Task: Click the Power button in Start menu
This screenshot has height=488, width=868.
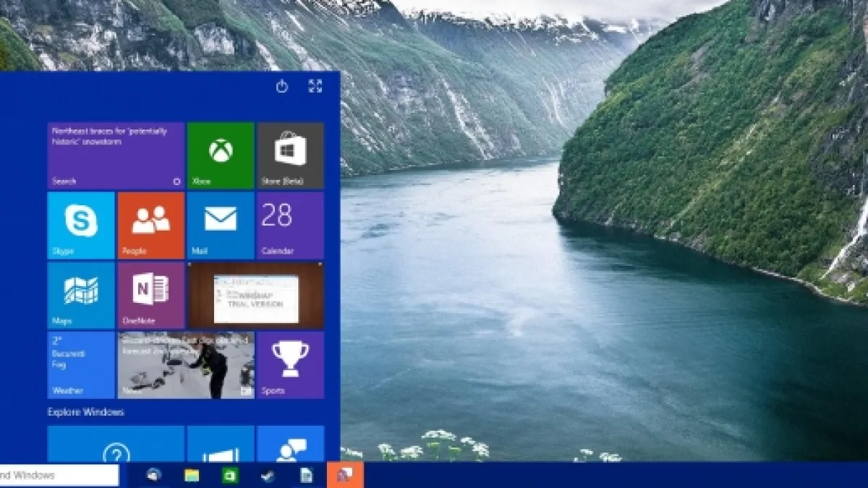Action: 282,87
